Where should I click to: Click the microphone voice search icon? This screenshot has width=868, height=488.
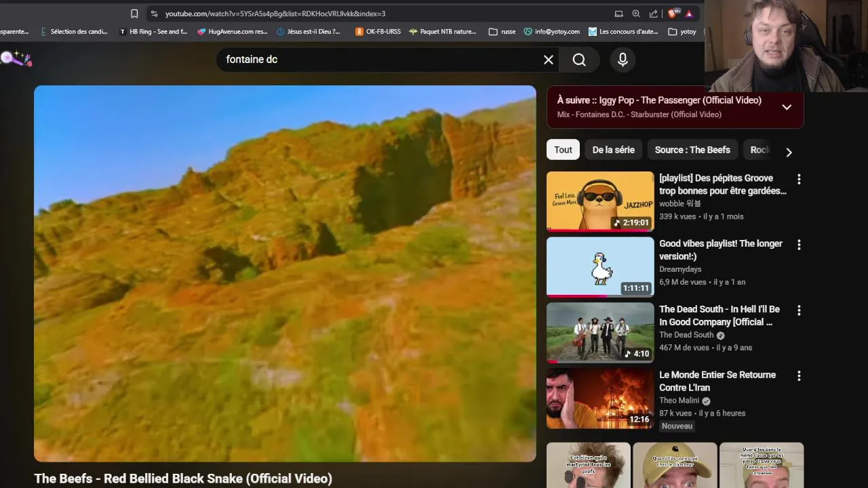(x=623, y=60)
